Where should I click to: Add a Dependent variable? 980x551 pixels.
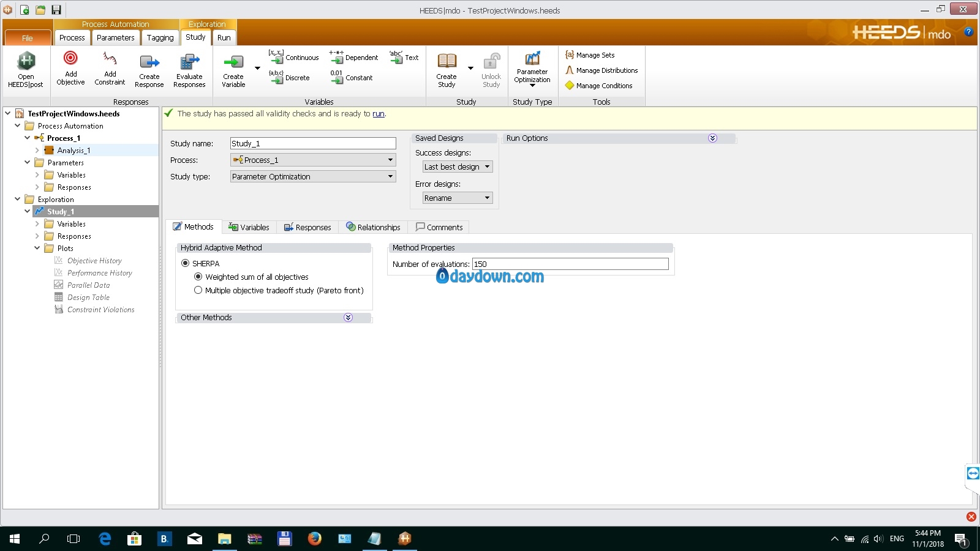pos(353,58)
